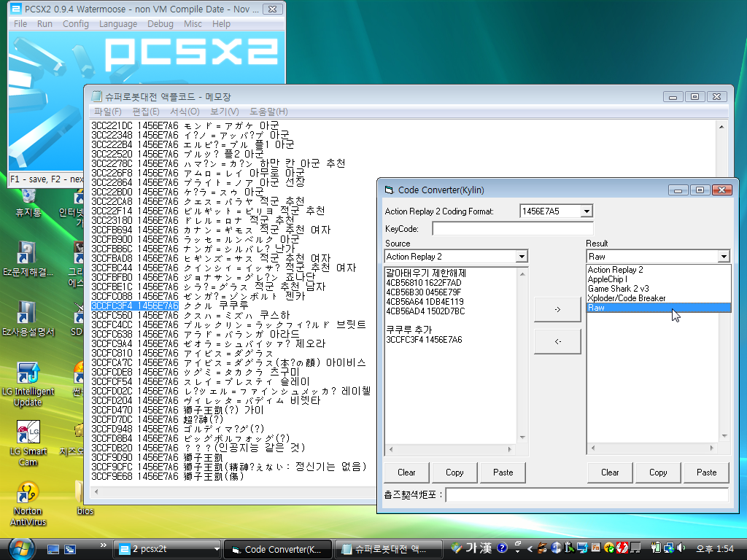
Task: Click Clear button under Source
Action: [406, 472]
